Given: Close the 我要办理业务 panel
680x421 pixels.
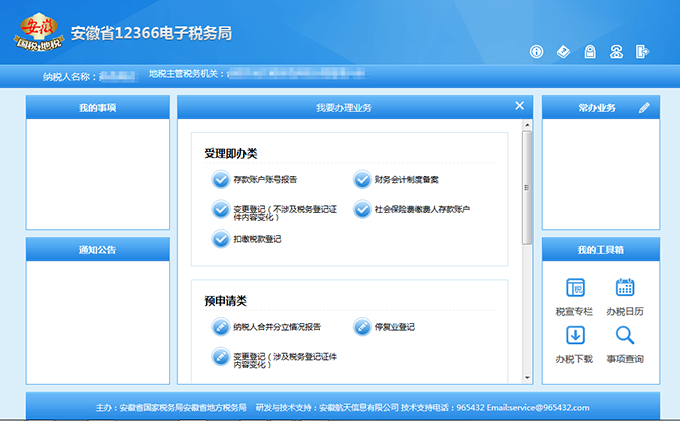Looking at the screenshot, I should (x=519, y=106).
